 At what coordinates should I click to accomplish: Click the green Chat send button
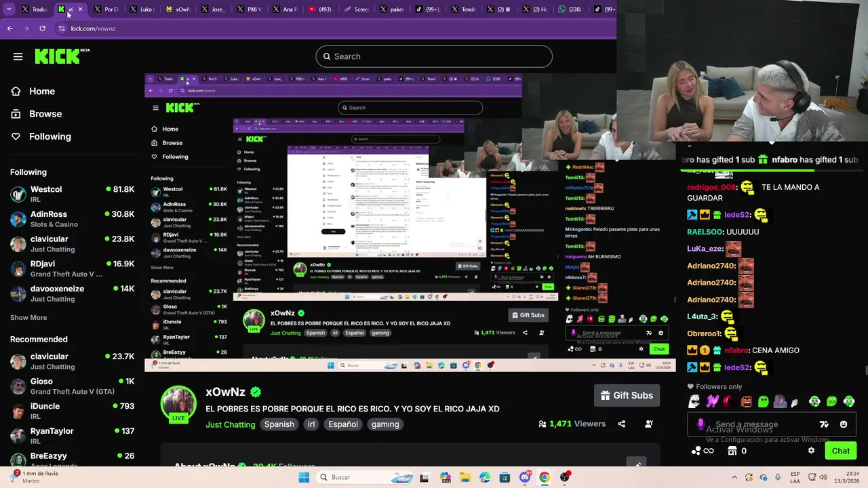click(840, 451)
